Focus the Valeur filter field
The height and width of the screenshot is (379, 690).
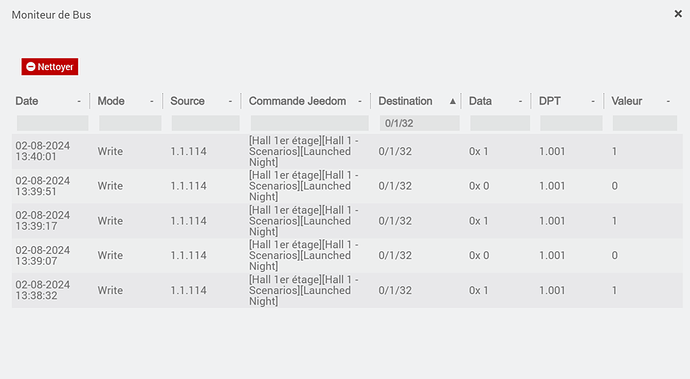point(645,123)
